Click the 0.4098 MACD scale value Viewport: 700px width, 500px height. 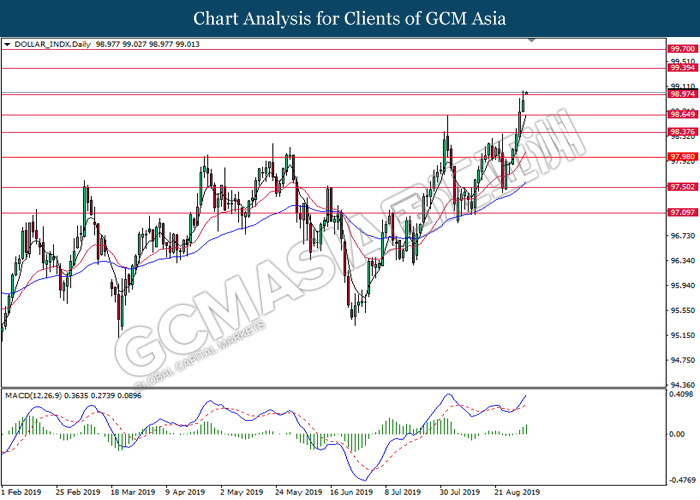682,394
